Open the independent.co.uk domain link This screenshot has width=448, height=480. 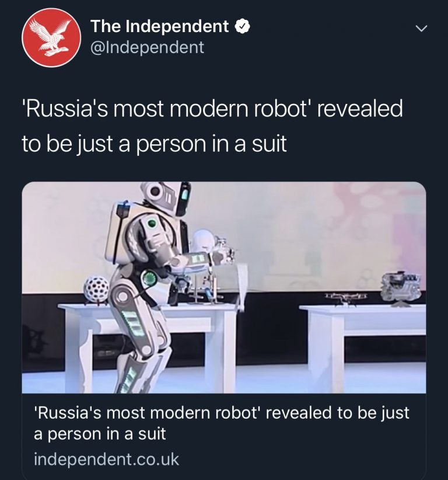(x=106, y=459)
